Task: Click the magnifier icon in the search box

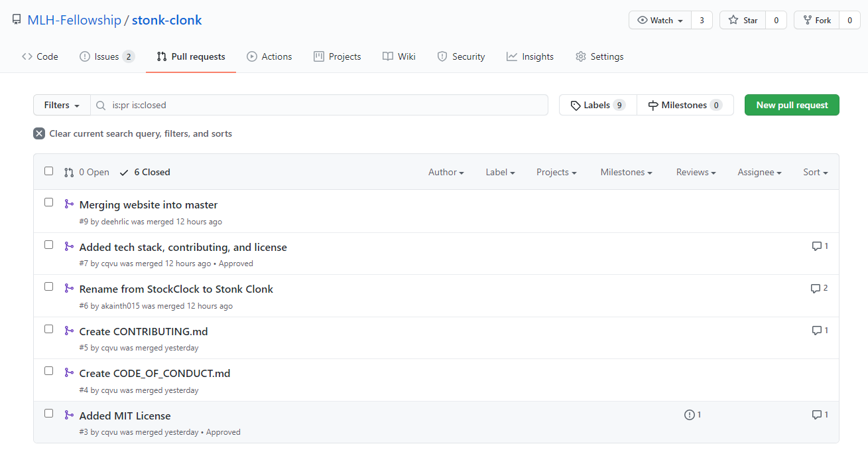Action: [x=101, y=105]
